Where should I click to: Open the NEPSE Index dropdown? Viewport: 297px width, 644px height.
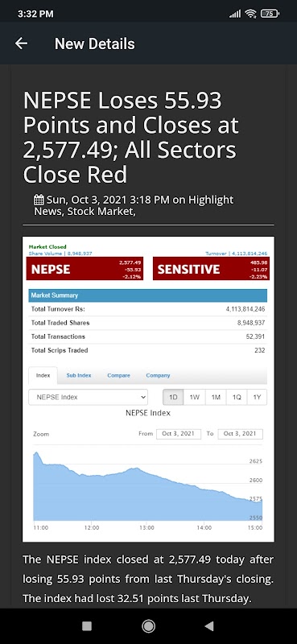click(88, 397)
